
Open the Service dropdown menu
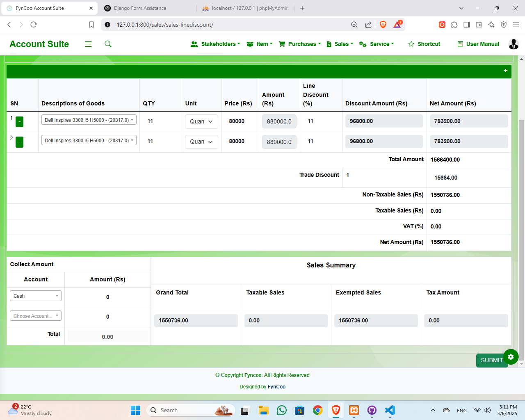(x=377, y=44)
